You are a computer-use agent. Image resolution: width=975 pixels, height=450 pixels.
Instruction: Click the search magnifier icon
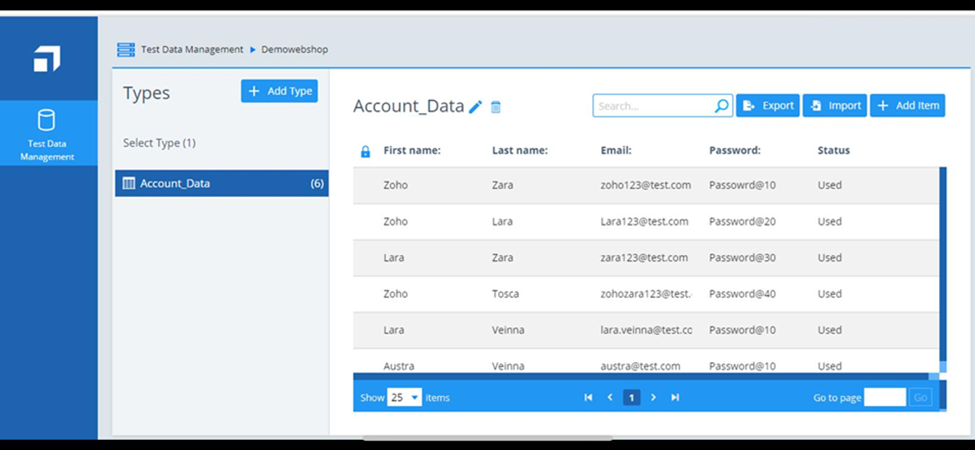pos(722,106)
